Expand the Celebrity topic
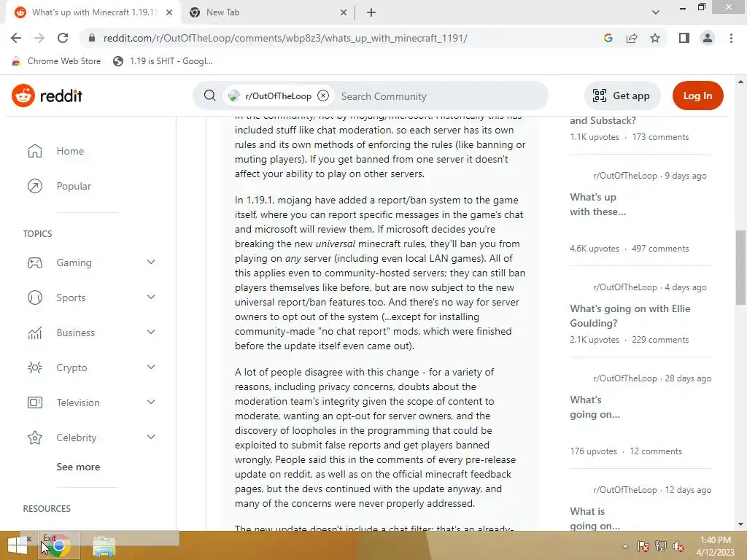The height and width of the screenshot is (560, 747). coord(150,437)
